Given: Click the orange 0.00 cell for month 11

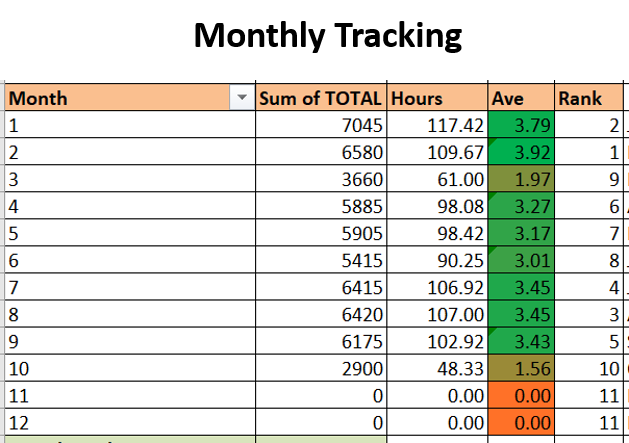Looking at the screenshot, I should click(x=520, y=396).
